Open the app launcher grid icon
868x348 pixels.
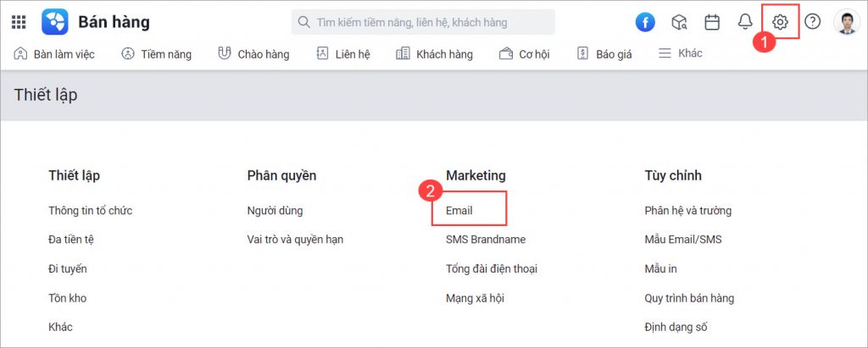tap(19, 22)
